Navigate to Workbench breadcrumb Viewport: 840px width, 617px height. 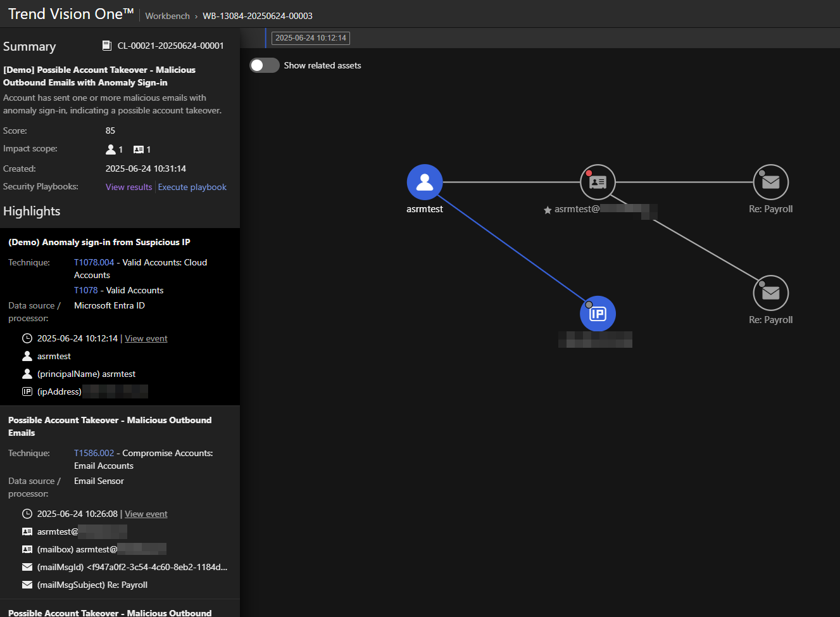tap(167, 16)
